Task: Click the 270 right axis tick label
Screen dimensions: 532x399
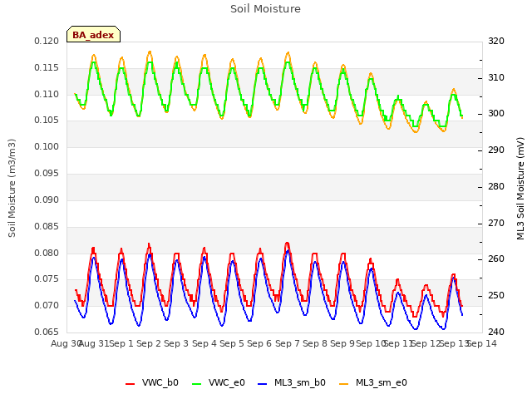Action: pyautogui.click(x=496, y=224)
